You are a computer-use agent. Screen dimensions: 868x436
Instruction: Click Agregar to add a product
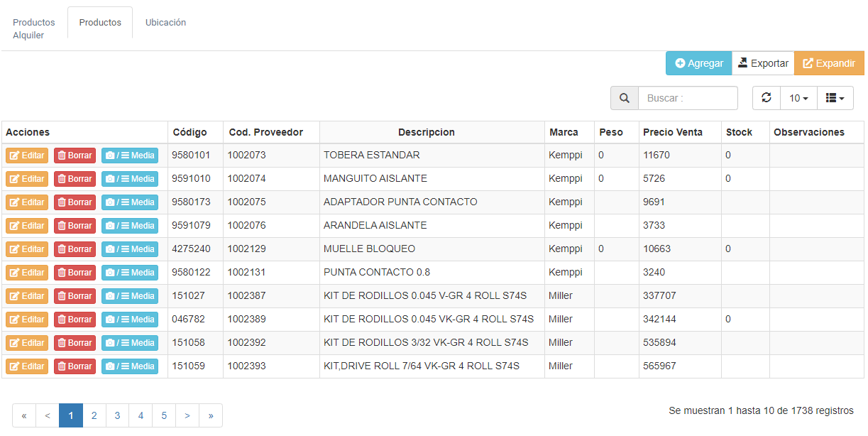(698, 63)
